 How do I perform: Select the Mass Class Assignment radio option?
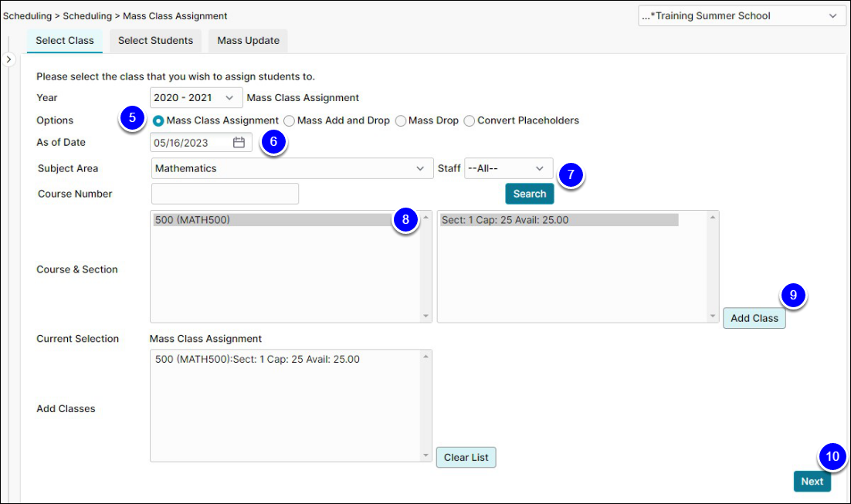[158, 121]
